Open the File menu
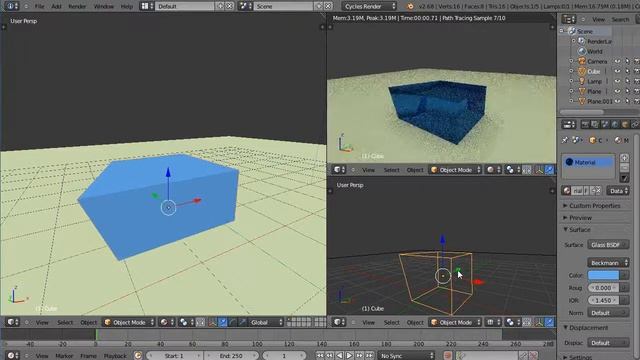 pyautogui.click(x=39, y=7)
